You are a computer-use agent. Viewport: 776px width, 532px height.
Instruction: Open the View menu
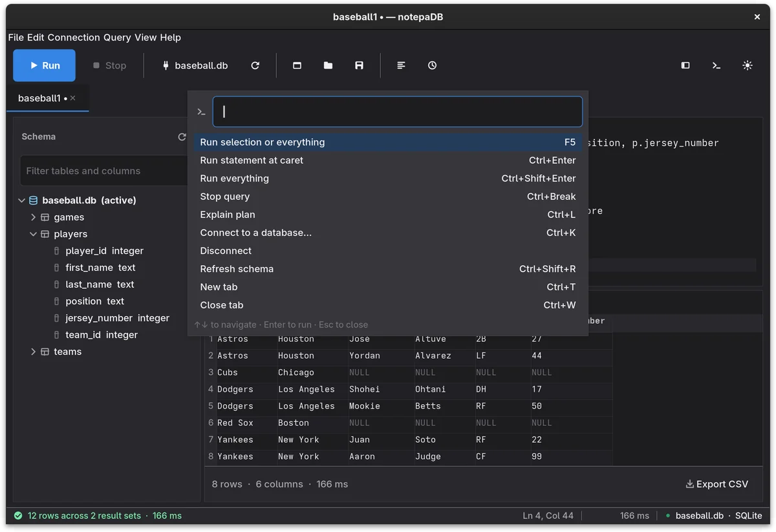pyautogui.click(x=145, y=37)
